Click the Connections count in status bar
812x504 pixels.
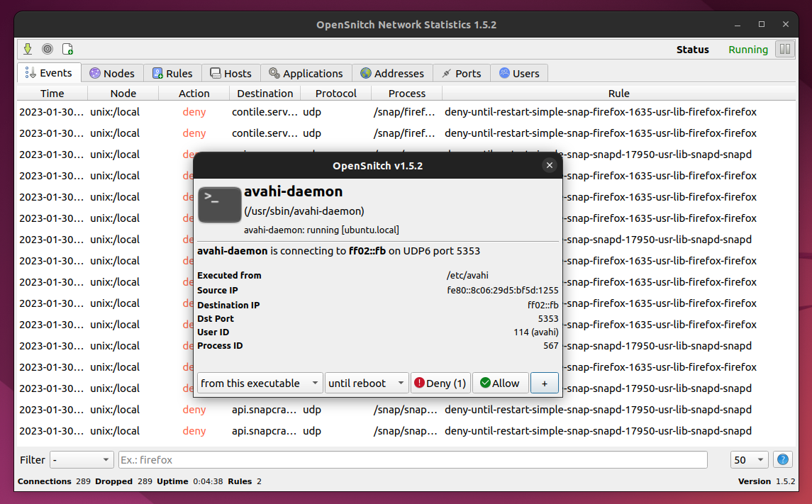pyautogui.click(x=83, y=481)
